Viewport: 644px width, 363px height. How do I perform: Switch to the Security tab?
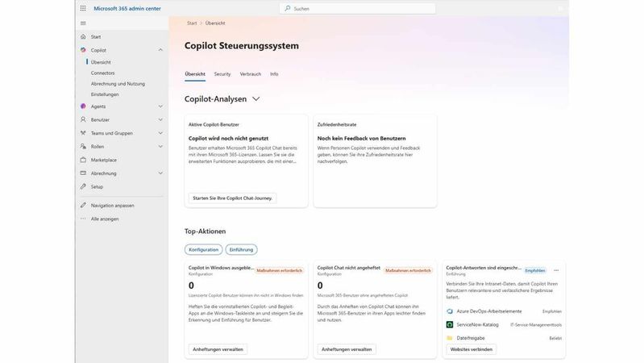(x=222, y=74)
